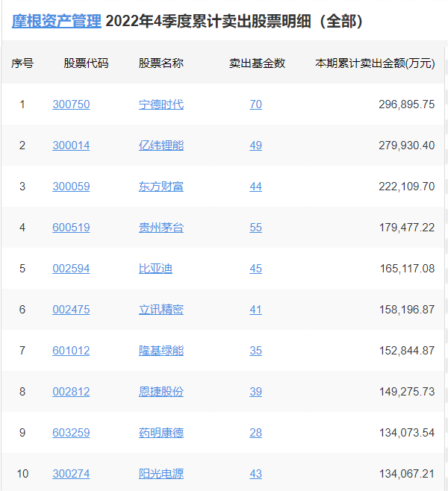Open the 立讯精密 stock link

[x=161, y=310]
